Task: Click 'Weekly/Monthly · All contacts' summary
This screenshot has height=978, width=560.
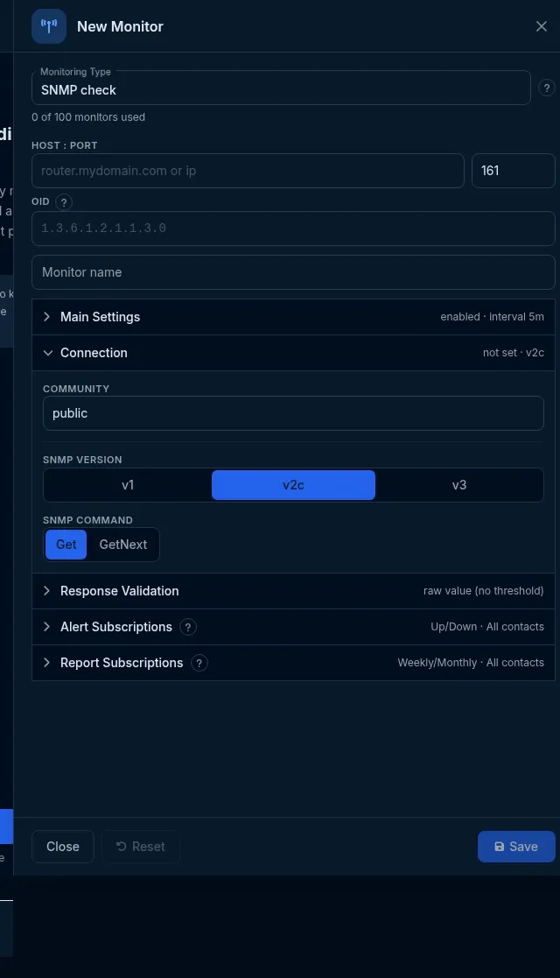Action: point(471,663)
